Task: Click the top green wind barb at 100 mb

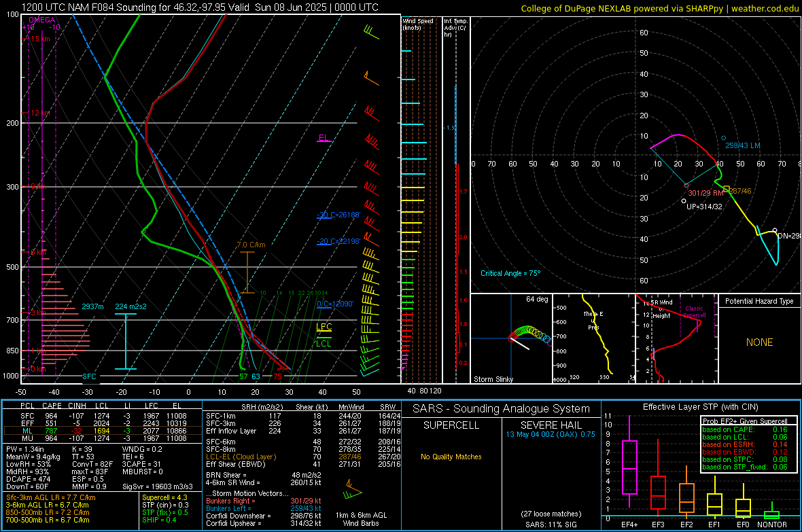Action: click(371, 32)
